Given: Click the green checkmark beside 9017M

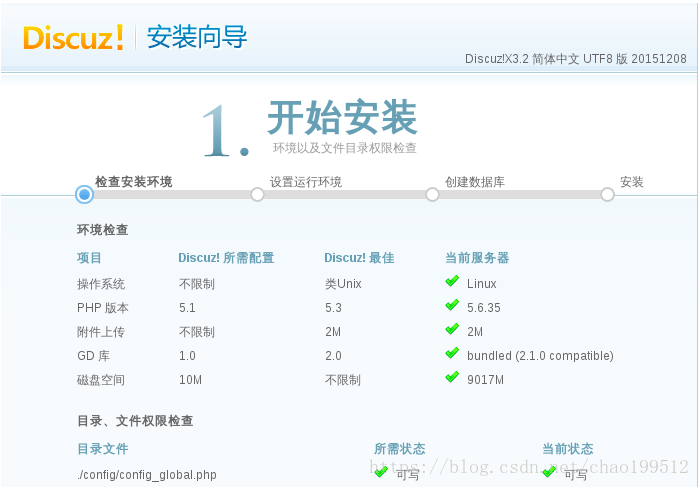Looking at the screenshot, I should 452,377.
